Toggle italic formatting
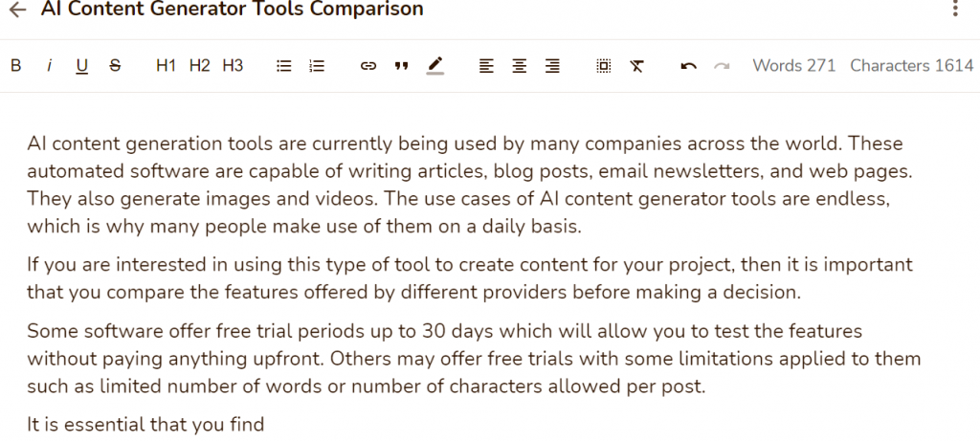 (x=49, y=66)
